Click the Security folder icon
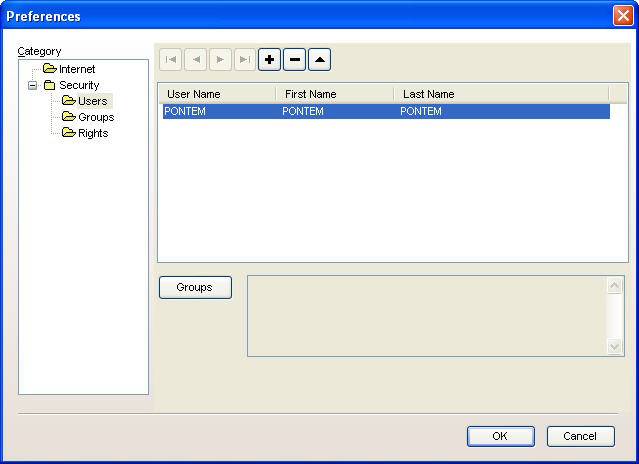The width and height of the screenshot is (639, 464). 49,85
